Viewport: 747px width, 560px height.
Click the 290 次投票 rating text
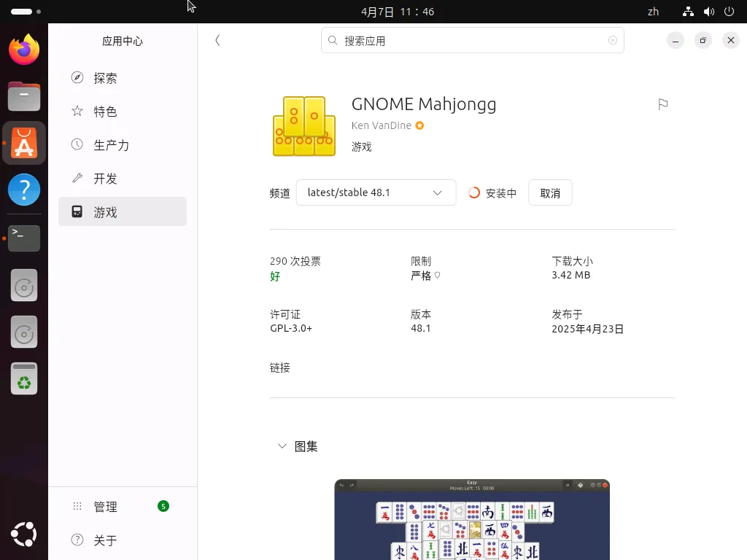pyautogui.click(x=295, y=261)
